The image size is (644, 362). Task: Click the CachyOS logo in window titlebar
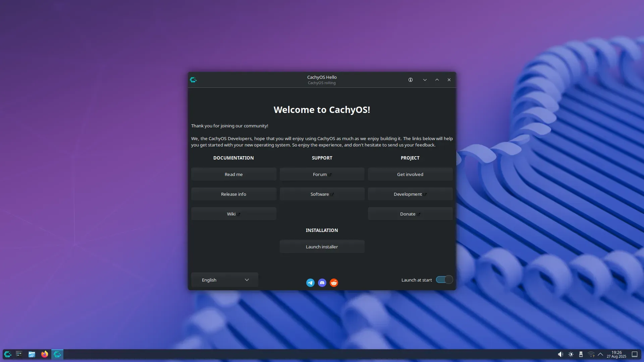point(193,80)
